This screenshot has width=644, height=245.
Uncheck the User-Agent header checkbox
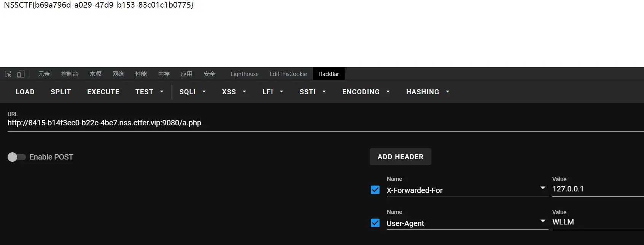point(375,223)
